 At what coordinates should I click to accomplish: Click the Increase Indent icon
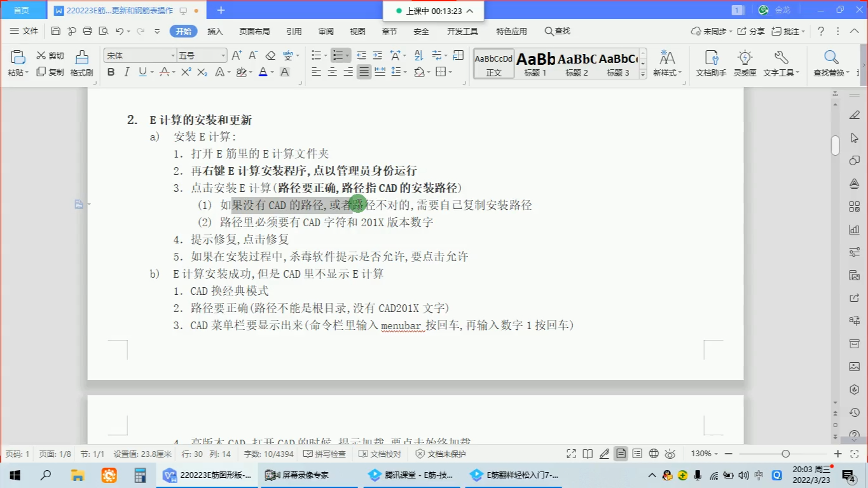[378, 56]
